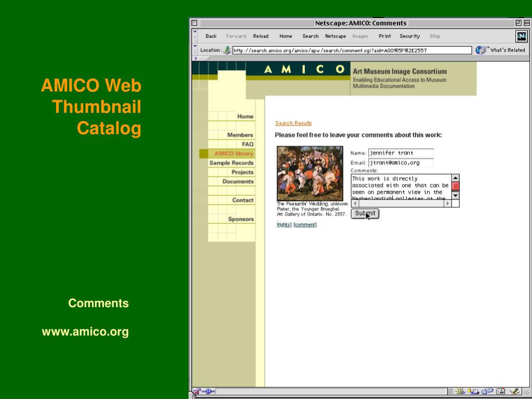This screenshot has width=532, height=399.
Task: Click the red Comments vertical scroll thumb
Action: click(456, 186)
